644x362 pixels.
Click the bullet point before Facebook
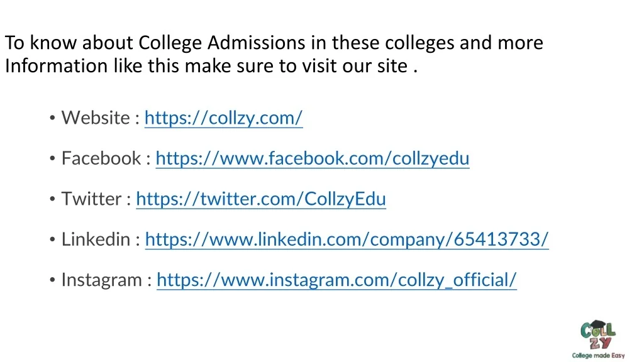click(x=52, y=159)
